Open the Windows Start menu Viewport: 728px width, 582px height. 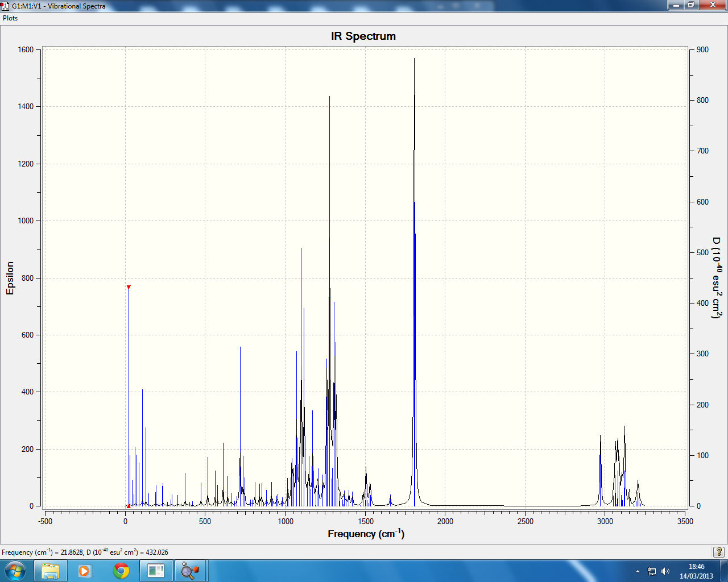tap(15, 571)
